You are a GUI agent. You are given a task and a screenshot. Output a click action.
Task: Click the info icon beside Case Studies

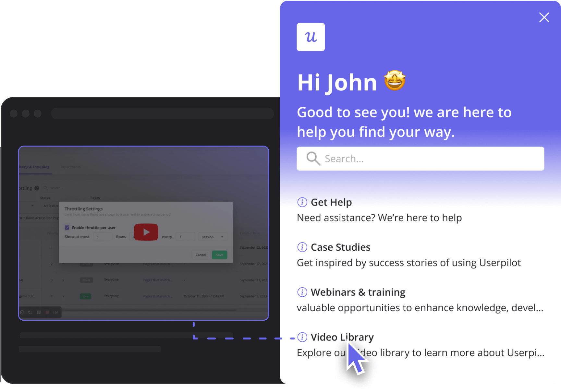tap(302, 247)
